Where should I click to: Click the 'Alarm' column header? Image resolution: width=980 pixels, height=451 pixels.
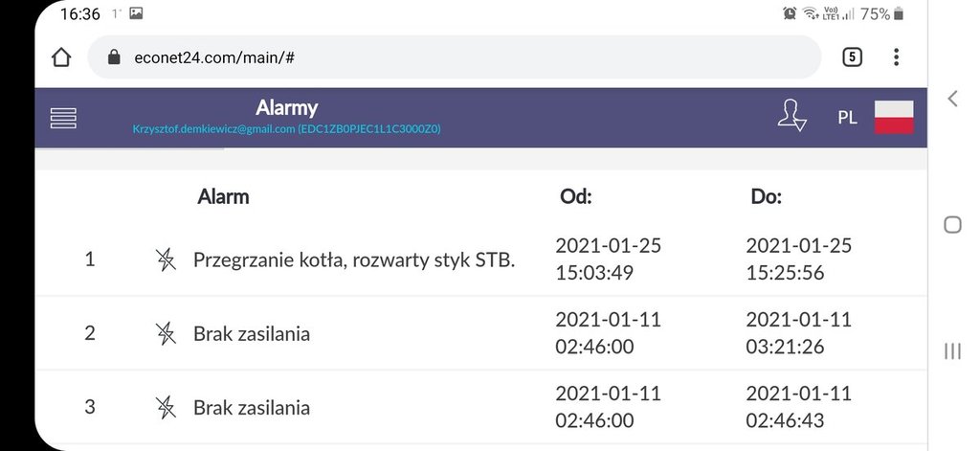223,197
